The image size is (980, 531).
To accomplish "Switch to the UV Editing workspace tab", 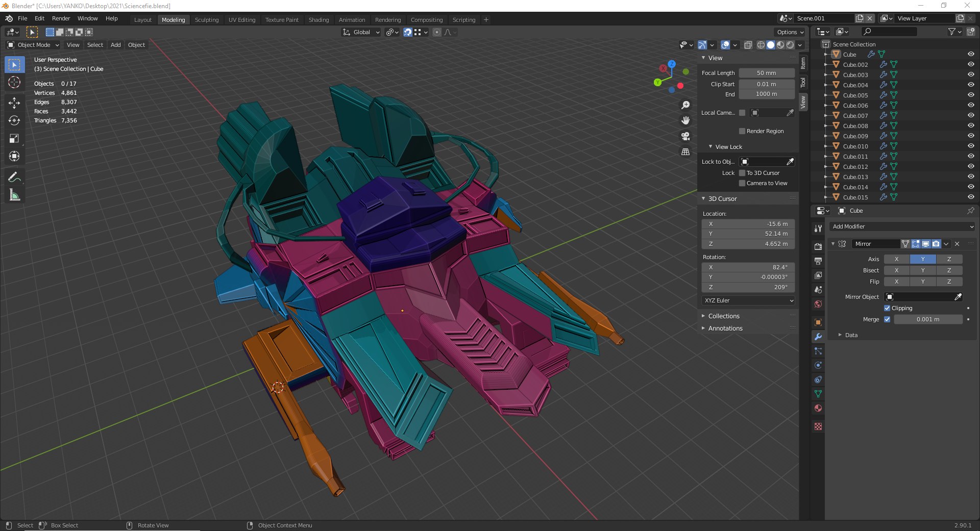I will coord(242,20).
